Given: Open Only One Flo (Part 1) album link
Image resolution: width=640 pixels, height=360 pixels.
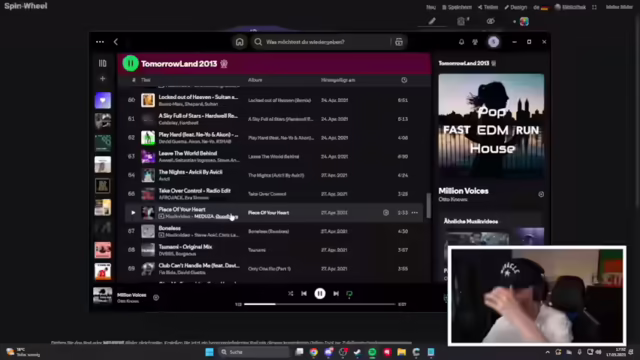Looking at the screenshot, I should click(x=269, y=269).
